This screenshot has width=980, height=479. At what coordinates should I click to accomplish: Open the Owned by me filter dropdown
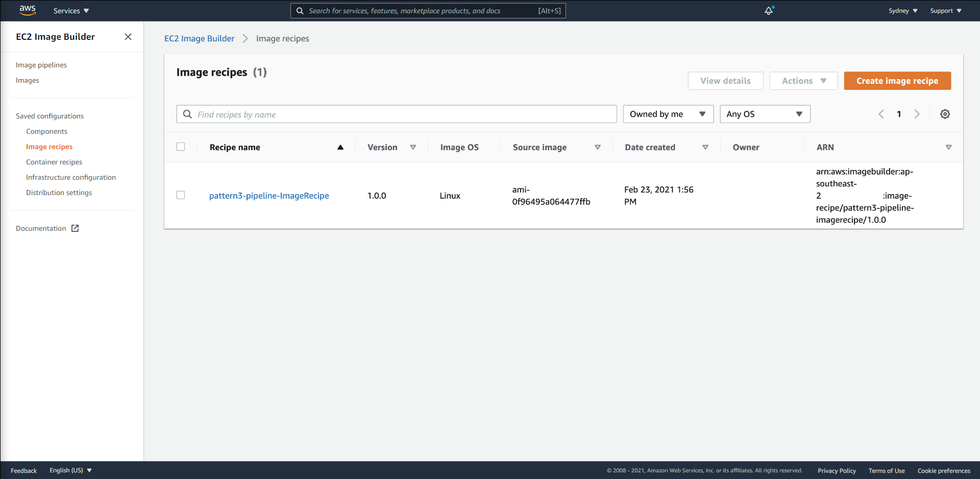tap(668, 114)
